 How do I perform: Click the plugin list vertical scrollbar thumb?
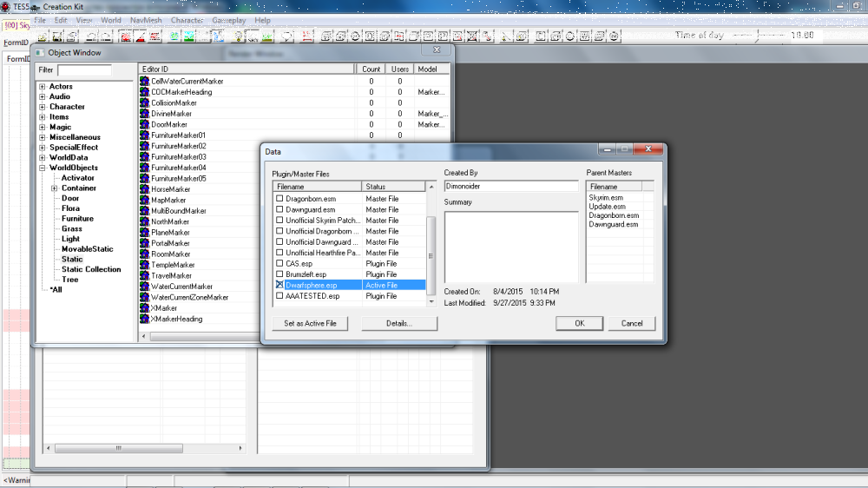click(x=431, y=255)
